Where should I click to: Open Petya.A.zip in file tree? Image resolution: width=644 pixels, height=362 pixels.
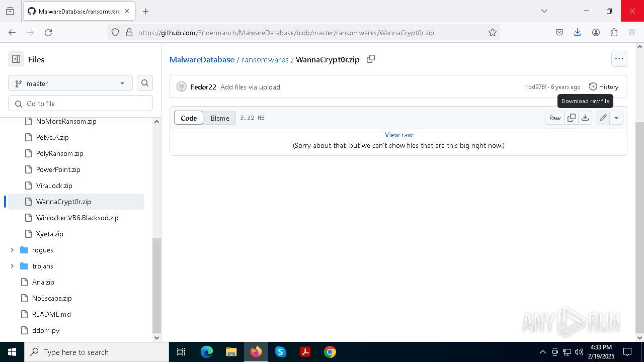click(52, 137)
